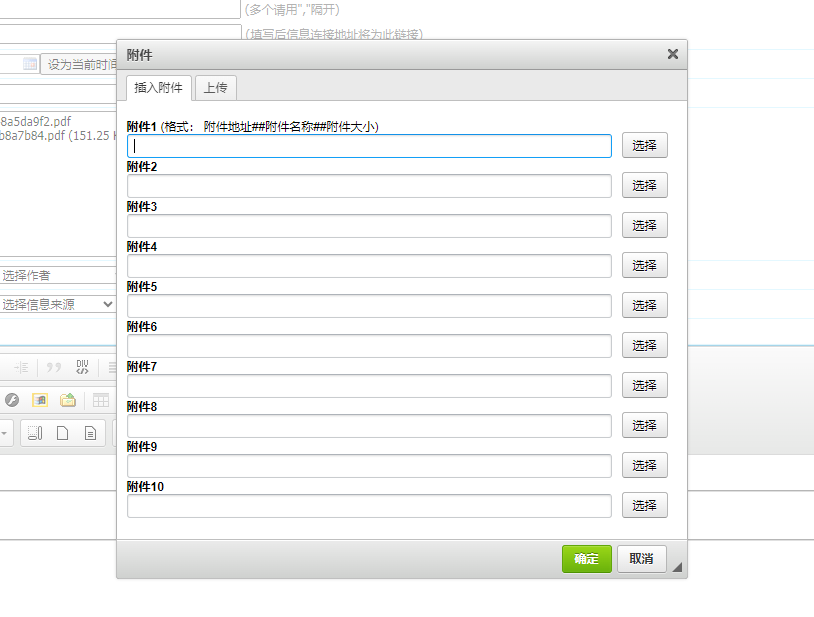The height and width of the screenshot is (617, 814).
Task: Click the show blocks toolbar icon
Action: click(35, 433)
